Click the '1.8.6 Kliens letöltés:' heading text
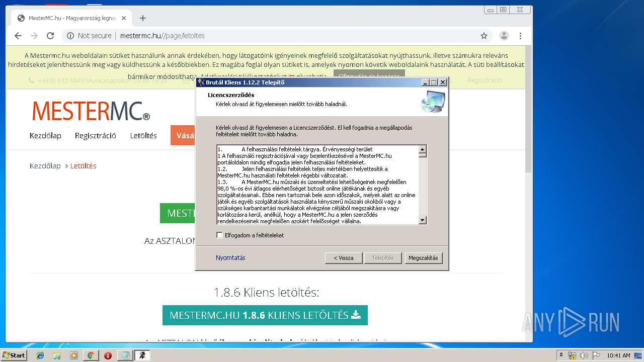The image size is (644, 362). coord(266,293)
